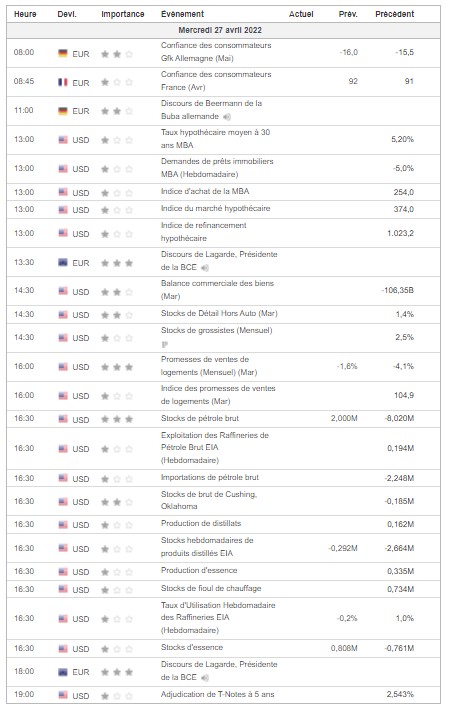Open the Stocks d'essence event
Image resolution: width=450 pixels, height=711 pixels.
click(x=192, y=648)
